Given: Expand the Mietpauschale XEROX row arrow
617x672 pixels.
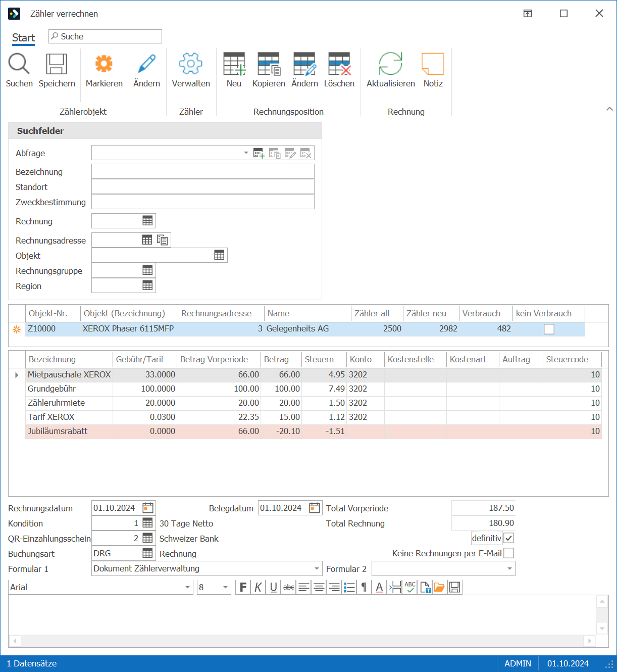Looking at the screenshot, I should 17,375.
